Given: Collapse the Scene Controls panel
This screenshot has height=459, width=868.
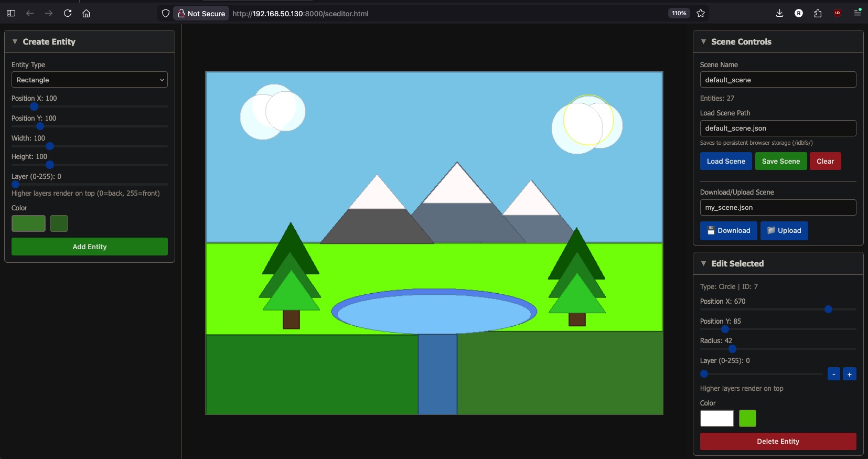Looking at the screenshot, I should 703,41.
